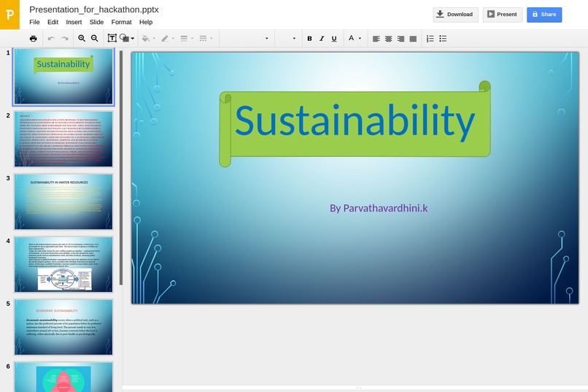
Task: Click the Download button
Action: tap(456, 15)
